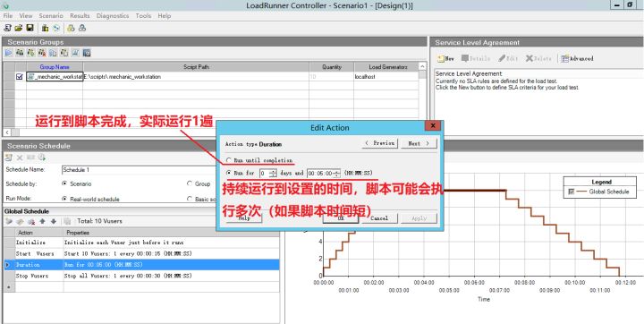Select Schedule by Group radio button
644x324 pixels.
190,183
